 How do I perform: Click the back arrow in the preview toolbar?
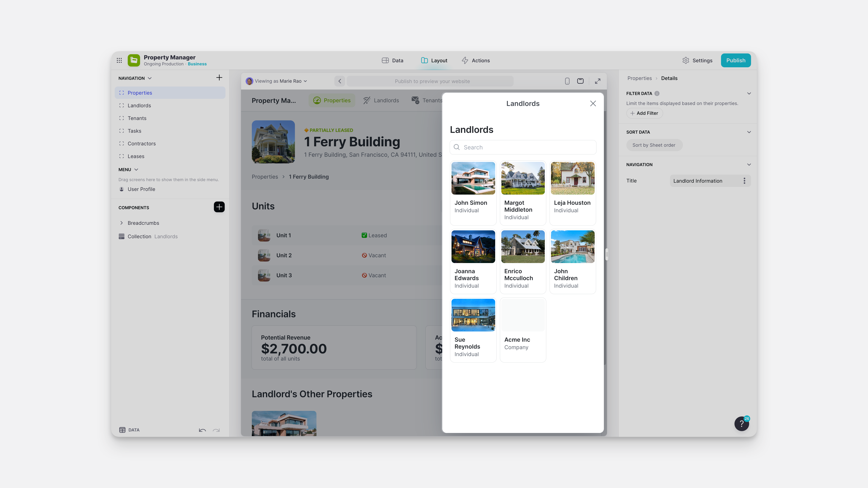coord(340,81)
